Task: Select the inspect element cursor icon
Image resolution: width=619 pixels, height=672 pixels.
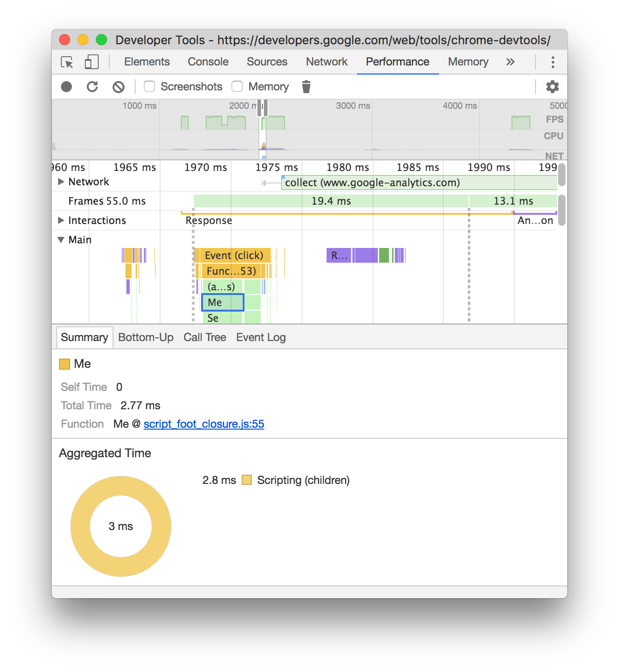Action: [66, 62]
